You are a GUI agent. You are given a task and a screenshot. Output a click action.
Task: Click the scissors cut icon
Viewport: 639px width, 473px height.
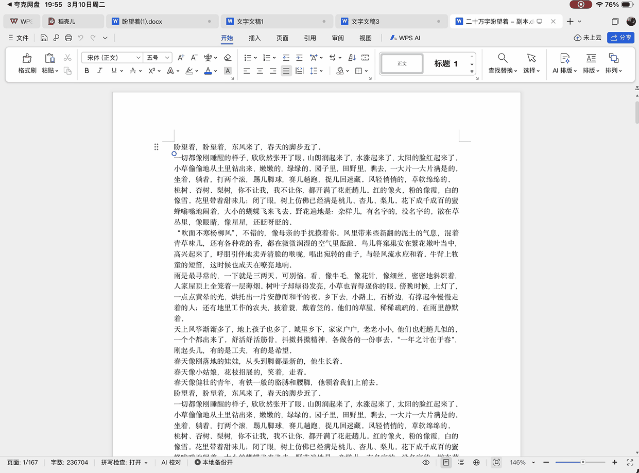pos(67,58)
